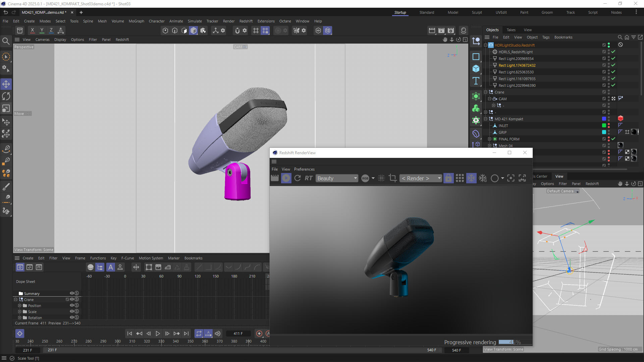Click the record active objects keyframe button
Screen dimensions: 644x362
coord(259,334)
